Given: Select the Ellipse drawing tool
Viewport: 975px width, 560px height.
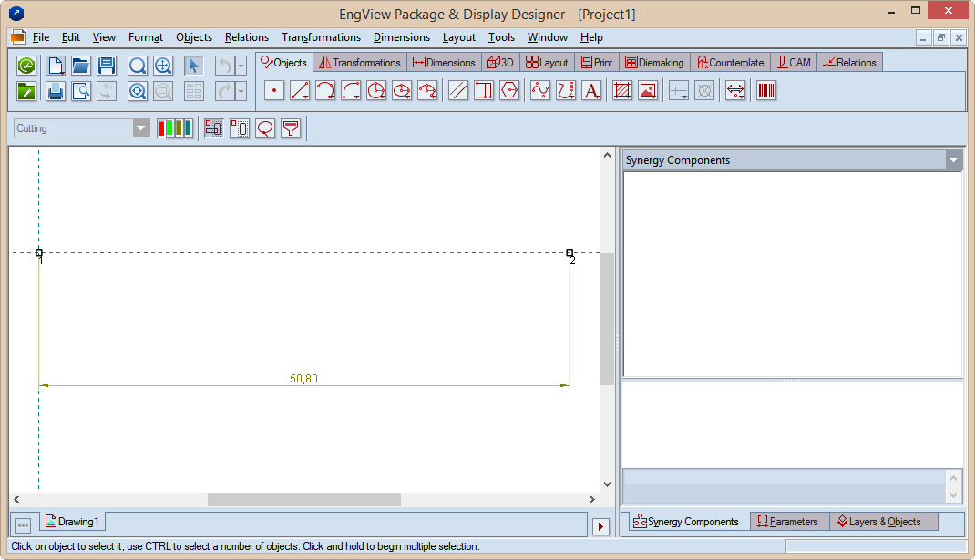Looking at the screenshot, I should [402, 91].
